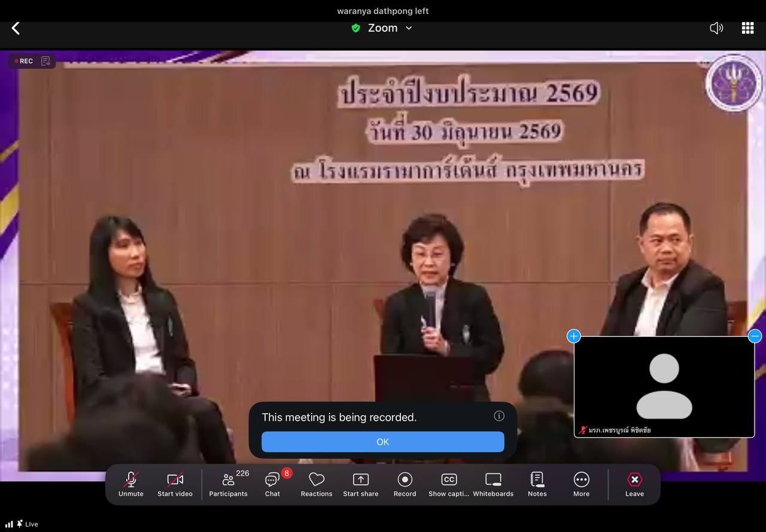This screenshot has width=766, height=532.
Task: Open Chat with 8 unread messages
Action: click(272, 485)
